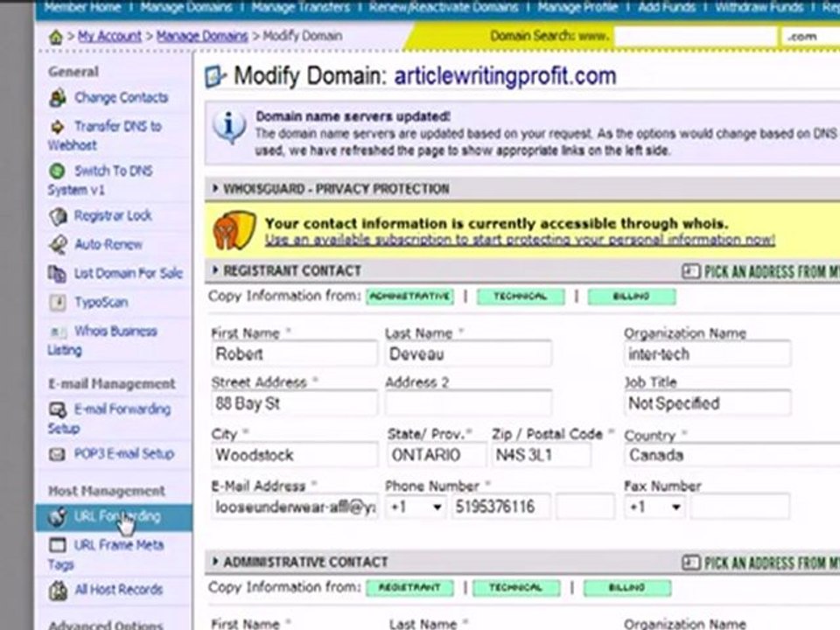Click the Auto-Renew icon
This screenshot has width=840, height=630.
point(58,245)
